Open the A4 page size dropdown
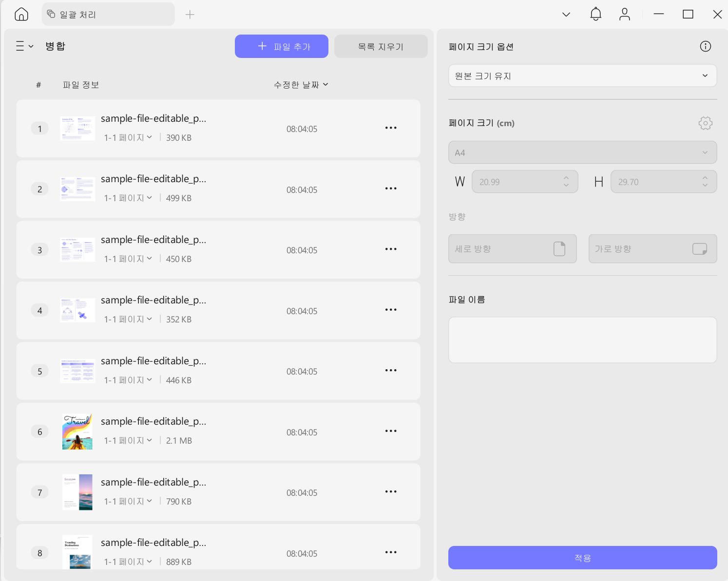Viewport: 728px width, 581px height. [582, 152]
